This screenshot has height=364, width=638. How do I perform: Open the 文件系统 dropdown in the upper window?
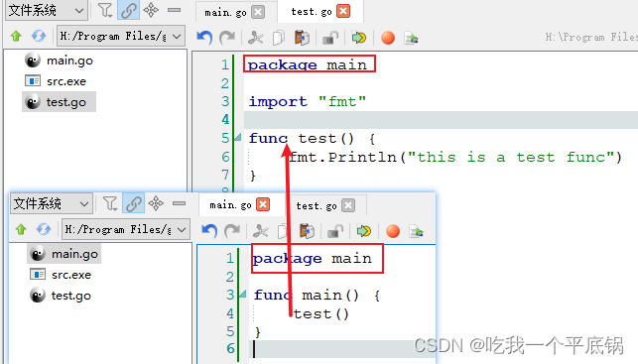[x=46, y=10]
